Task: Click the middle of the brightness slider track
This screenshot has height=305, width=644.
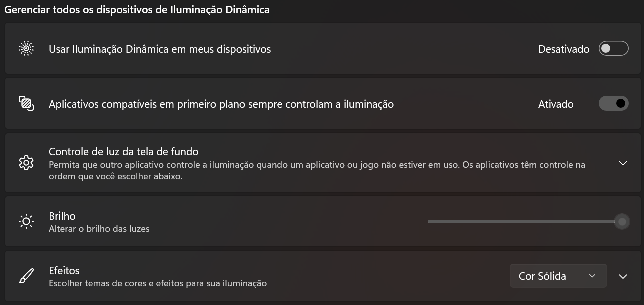Action: (x=522, y=221)
